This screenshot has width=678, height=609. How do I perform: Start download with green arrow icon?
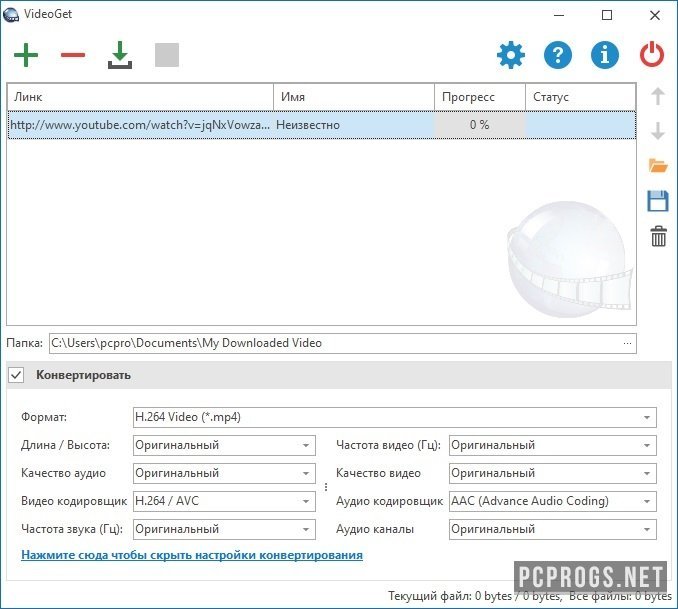click(x=120, y=55)
